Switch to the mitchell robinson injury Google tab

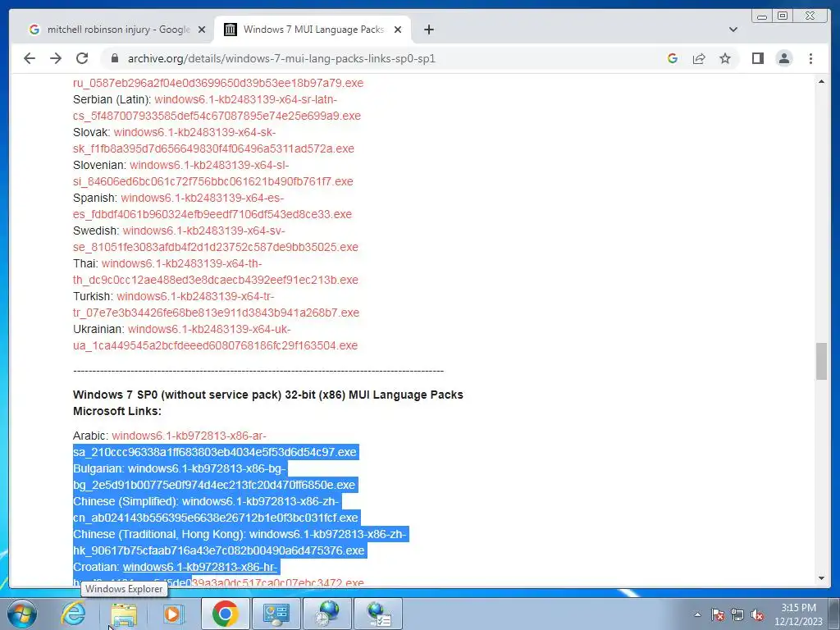pyautogui.click(x=116, y=30)
